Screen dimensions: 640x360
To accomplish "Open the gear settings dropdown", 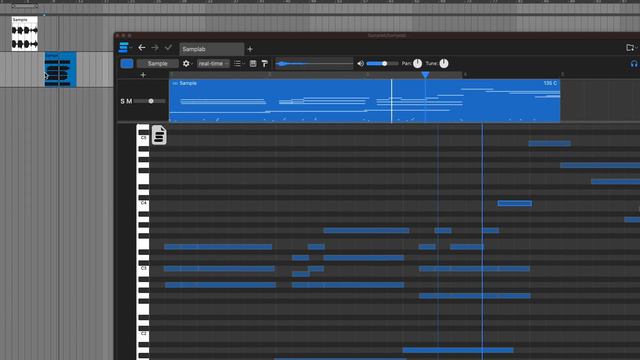I will [x=187, y=64].
